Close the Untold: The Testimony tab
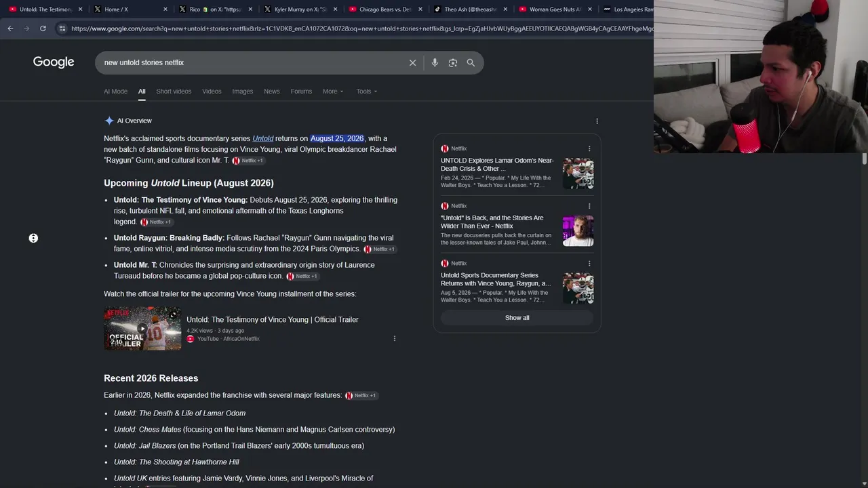The height and width of the screenshot is (488, 868). pos(81,9)
